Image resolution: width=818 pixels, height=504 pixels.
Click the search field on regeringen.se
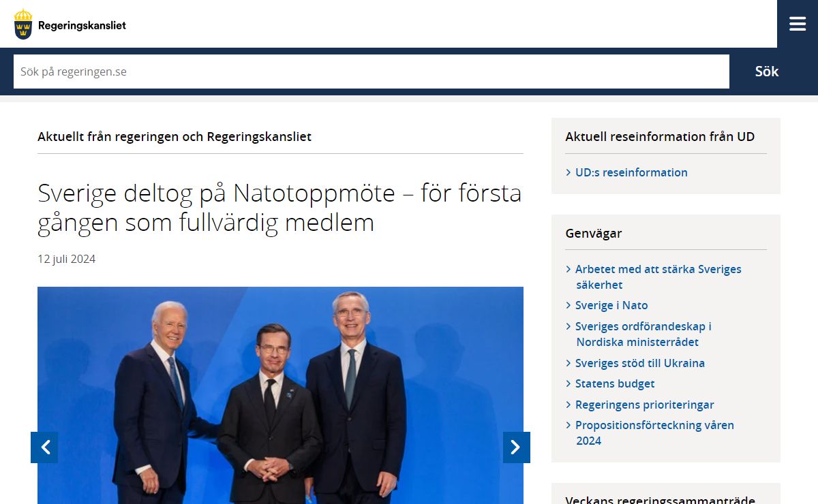pos(371,72)
